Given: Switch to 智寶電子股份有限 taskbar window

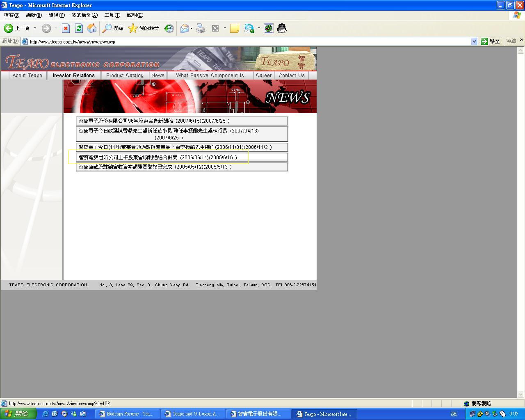Looking at the screenshot, I should pyautogui.click(x=259, y=414).
